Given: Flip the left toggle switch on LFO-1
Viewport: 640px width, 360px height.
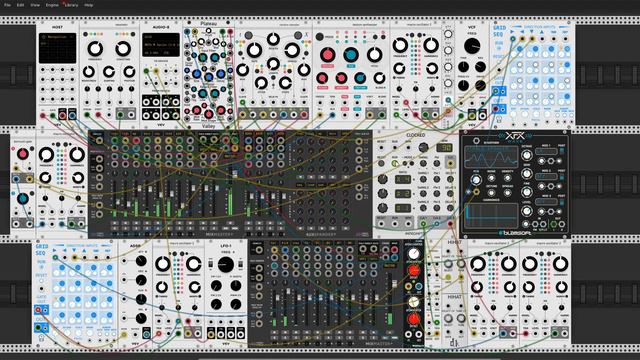Looking at the screenshot, I should pyautogui.click(x=211, y=265).
